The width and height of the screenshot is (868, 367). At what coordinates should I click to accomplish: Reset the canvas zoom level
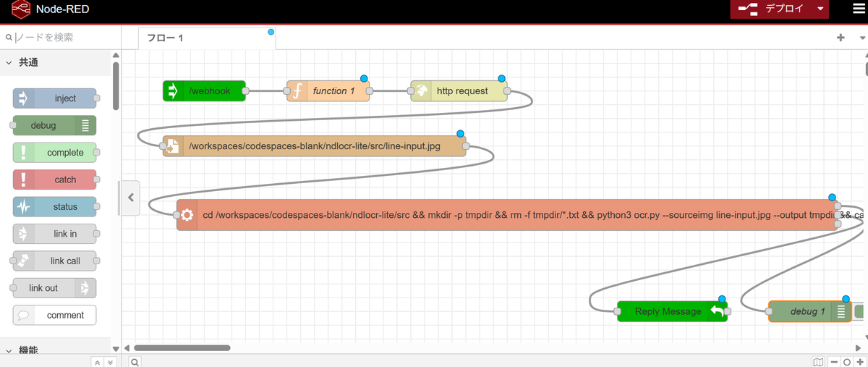pos(846,361)
